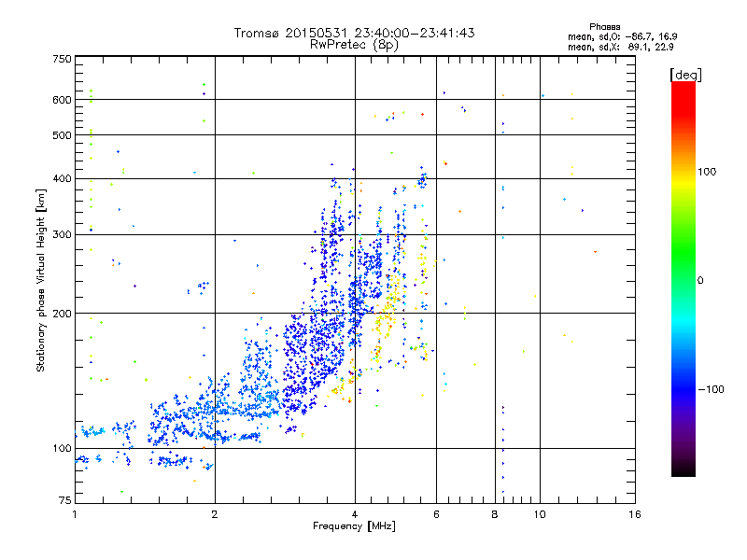Select the 'RwPretec (8p)' subtitle text

pyautogui.click(x=354, y=44)
